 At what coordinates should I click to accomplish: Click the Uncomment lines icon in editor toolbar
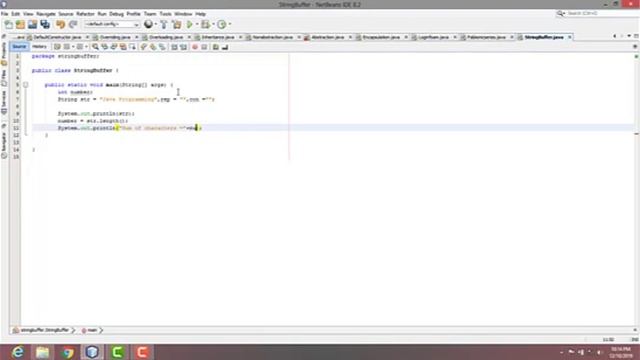click(224, 47)
